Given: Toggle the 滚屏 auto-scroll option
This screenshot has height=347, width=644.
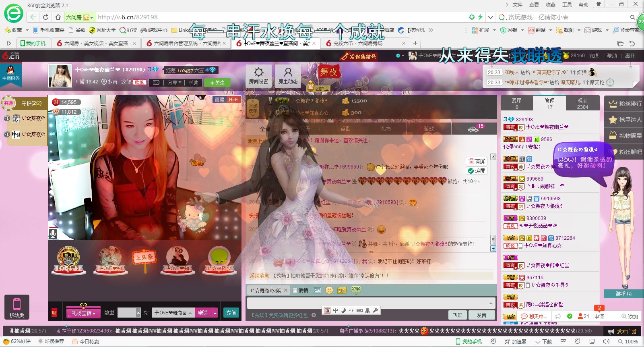Looking at the screenshot, I should pyautogui.click(x=477, y=171).
